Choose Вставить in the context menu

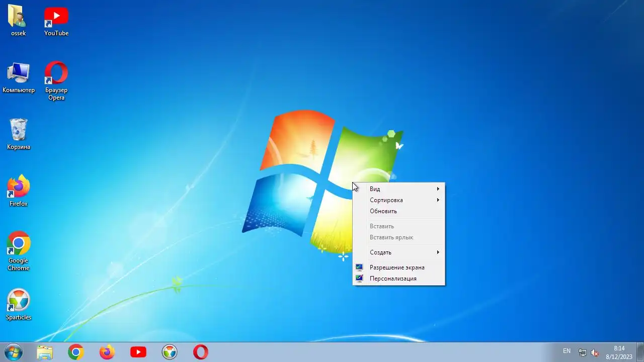399,226
